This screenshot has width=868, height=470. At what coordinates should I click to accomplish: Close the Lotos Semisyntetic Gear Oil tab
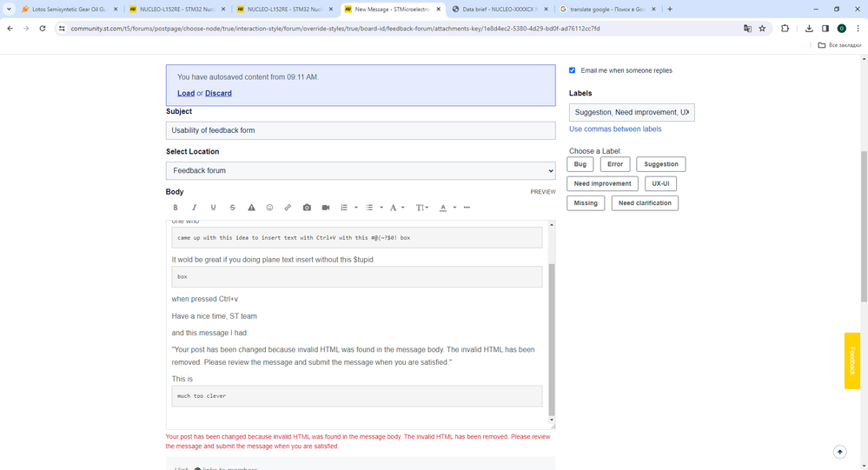(x=116, y=10)
